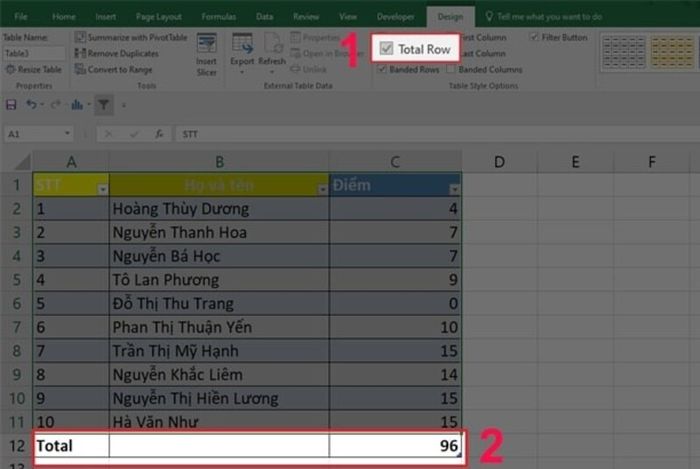Click cell 'Hoàng Thùy Dương'
Screen dimensions: 700x469
[219, 209]
